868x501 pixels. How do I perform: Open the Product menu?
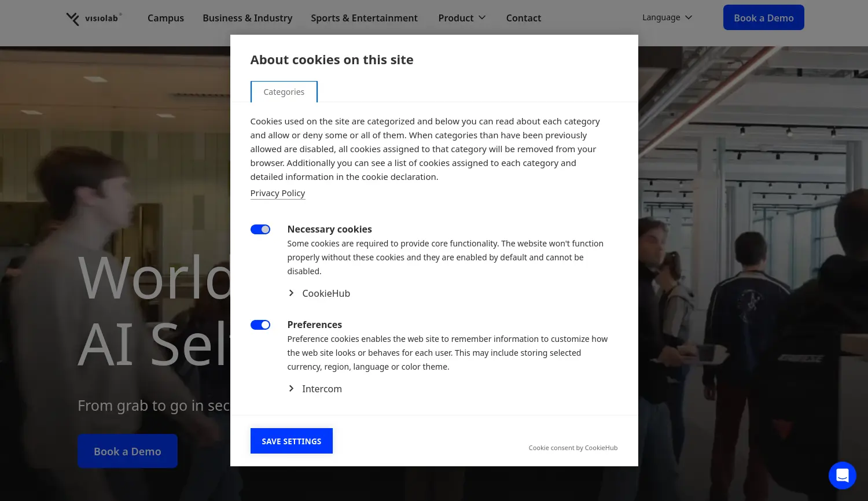[456, 18]
